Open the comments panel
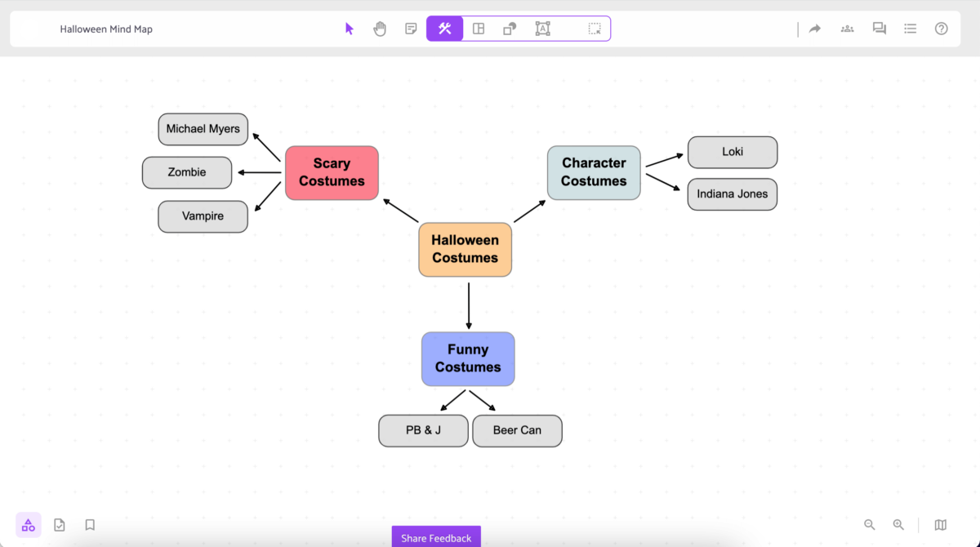 point(879,28)
